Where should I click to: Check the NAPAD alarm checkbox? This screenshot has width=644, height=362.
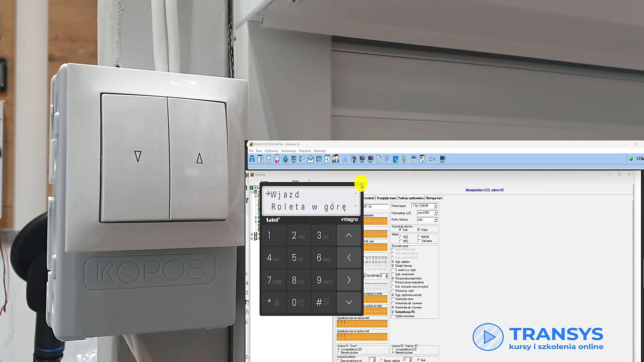click(x=419, y=237)
